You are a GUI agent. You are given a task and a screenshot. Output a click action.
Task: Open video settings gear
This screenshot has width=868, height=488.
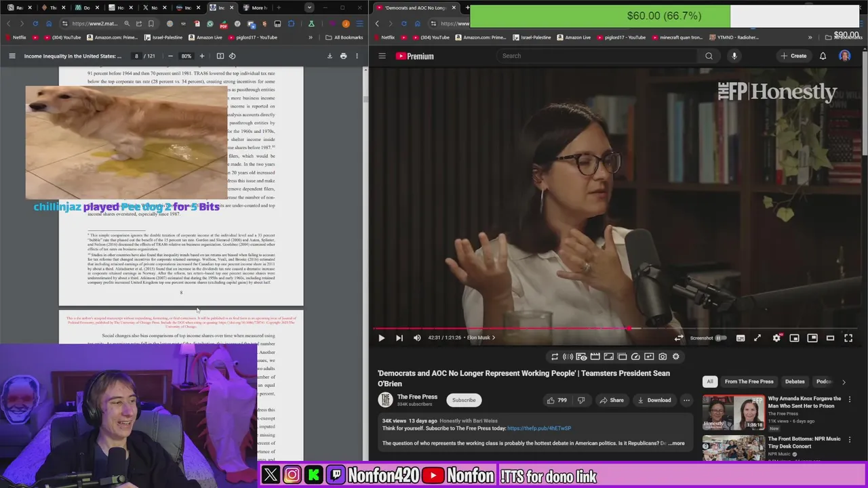(x=777, y=338)
